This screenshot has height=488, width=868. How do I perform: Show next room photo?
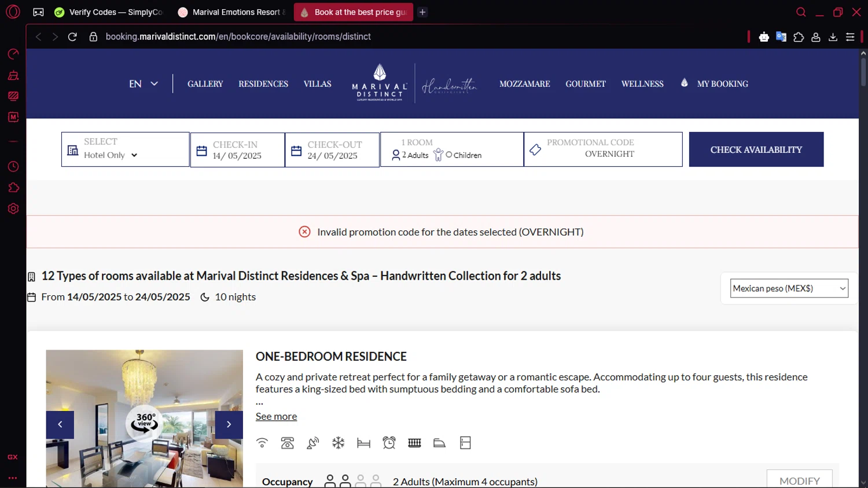point(229,424)
